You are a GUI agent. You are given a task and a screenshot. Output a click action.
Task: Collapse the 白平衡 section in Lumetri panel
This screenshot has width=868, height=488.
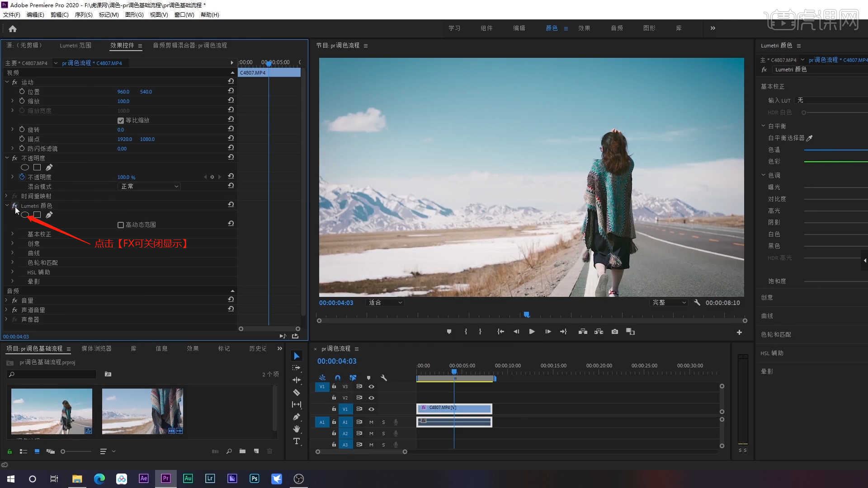point(763,126)
